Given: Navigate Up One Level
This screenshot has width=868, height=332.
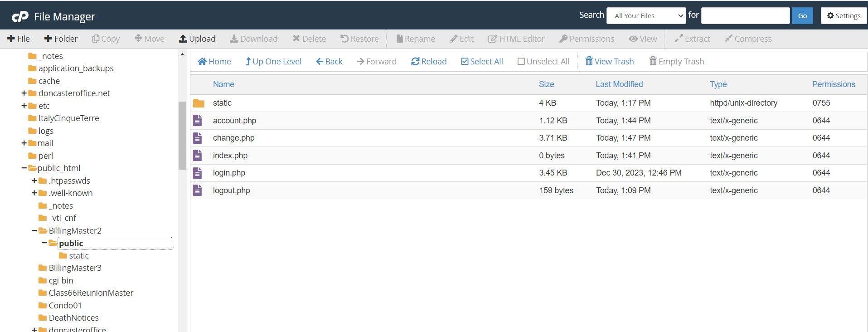Looking at the screenshot, I should coord(273,62).
